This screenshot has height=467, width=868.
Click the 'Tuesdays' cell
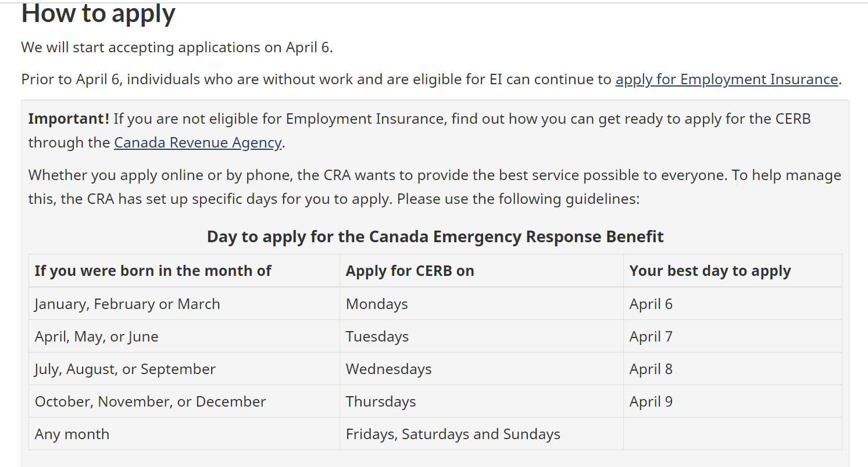[377, 336]
